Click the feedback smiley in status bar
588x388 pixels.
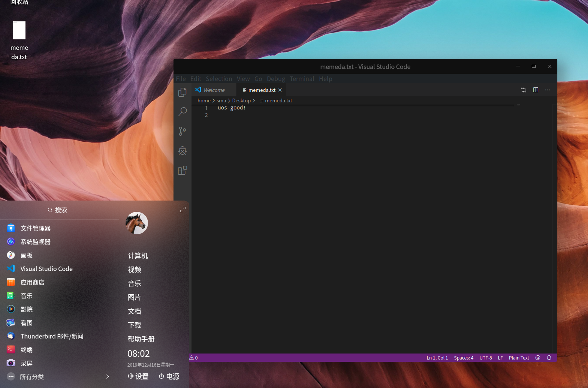(538, 358)
